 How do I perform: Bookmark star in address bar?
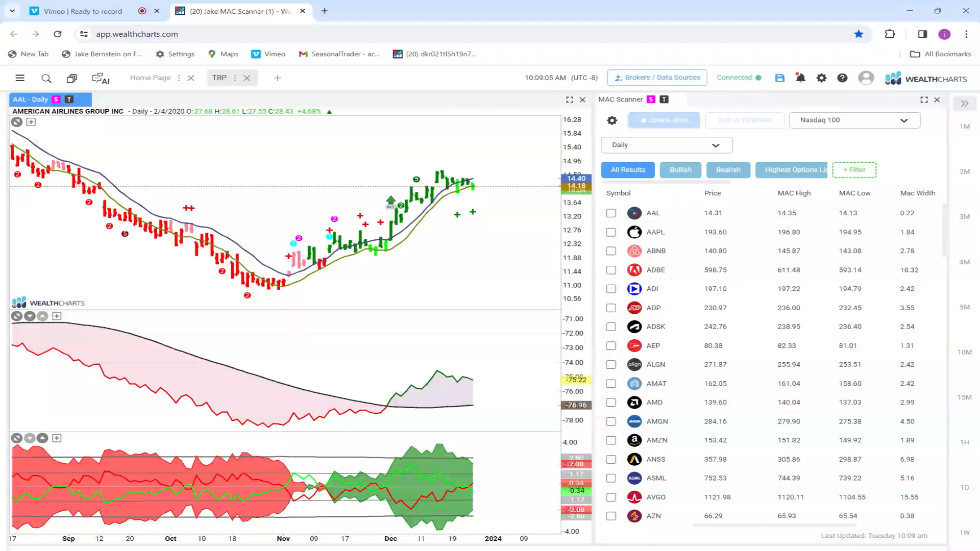pyautogui.click(x=859, y=34)
